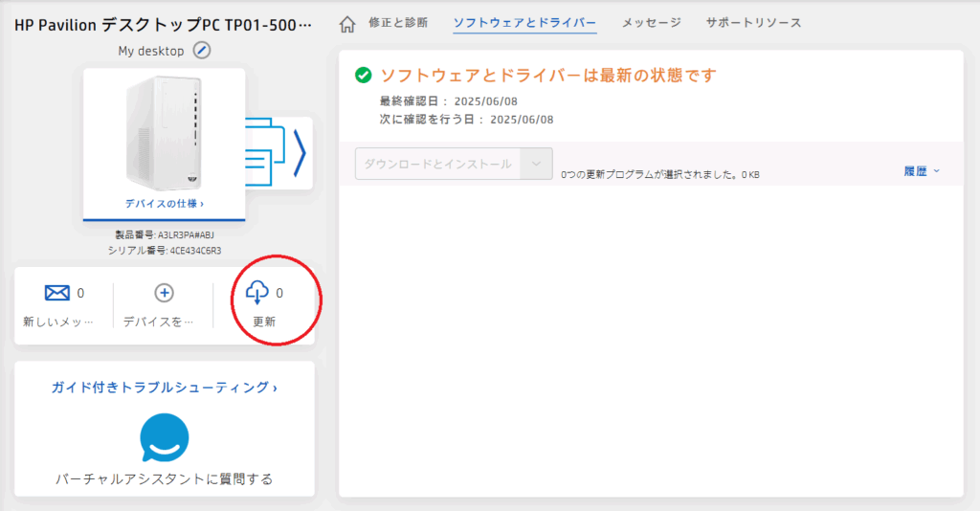
Task: Click the documents card beside device image
Action: 265,152
